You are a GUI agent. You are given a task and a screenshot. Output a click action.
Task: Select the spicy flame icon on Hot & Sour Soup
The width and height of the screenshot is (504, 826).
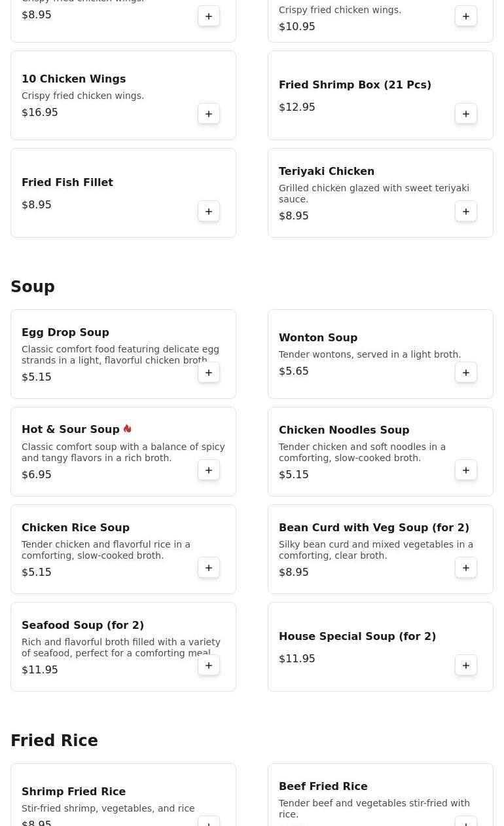128,429
